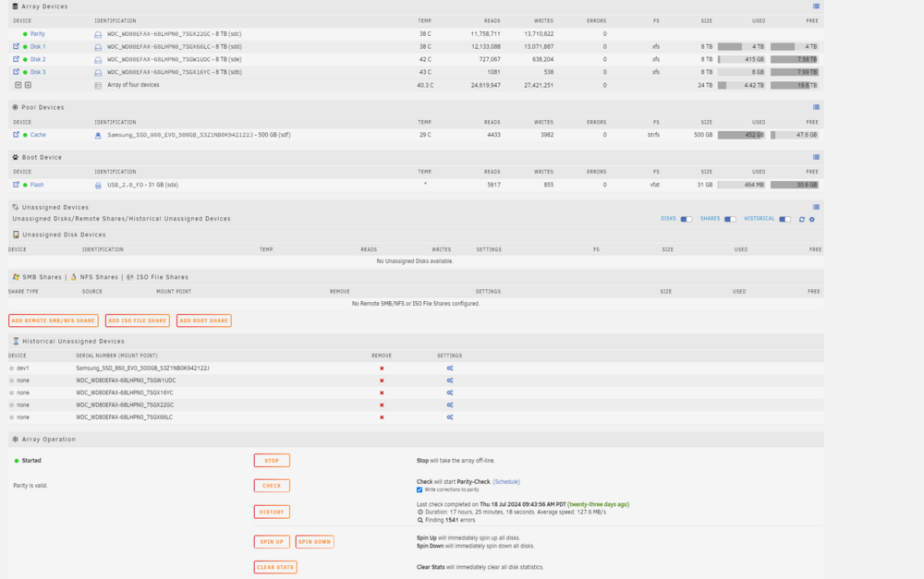Toggle the HISTORICAL switch
This screenshot has width=924, height=579.
point(784,219)
